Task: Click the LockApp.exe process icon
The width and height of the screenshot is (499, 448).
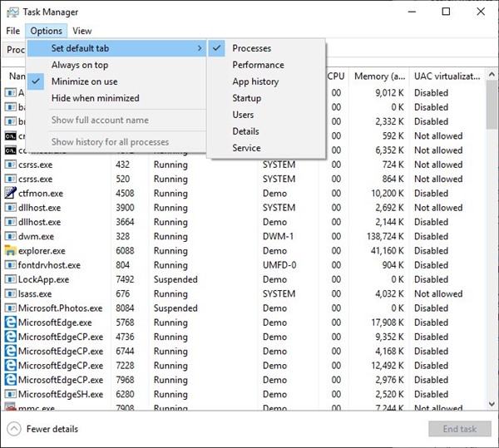Action: (x=11, y=279)
